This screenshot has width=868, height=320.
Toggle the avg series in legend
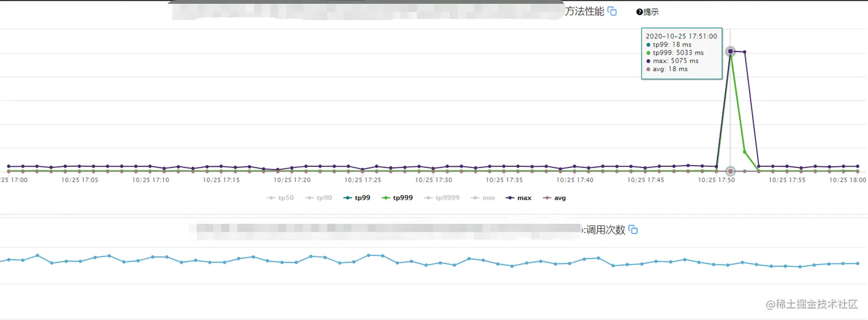pyautogui.click(x=555, y=198)
